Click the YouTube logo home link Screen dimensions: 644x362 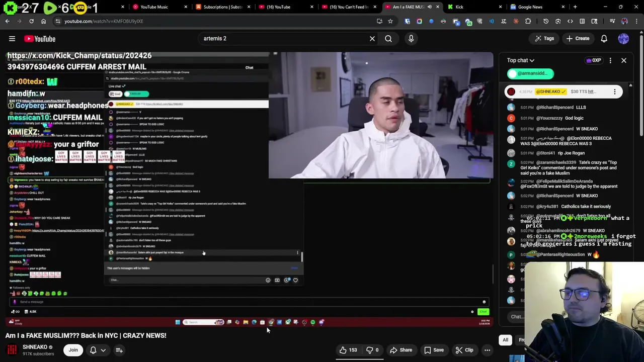tap(40, 39)
